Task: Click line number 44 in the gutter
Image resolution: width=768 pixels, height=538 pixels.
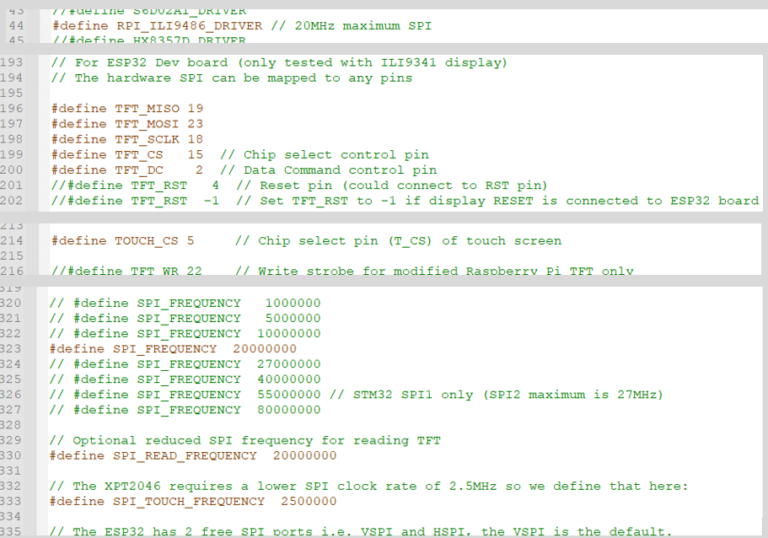Action: pyautogui.click(x=15, y=25)
